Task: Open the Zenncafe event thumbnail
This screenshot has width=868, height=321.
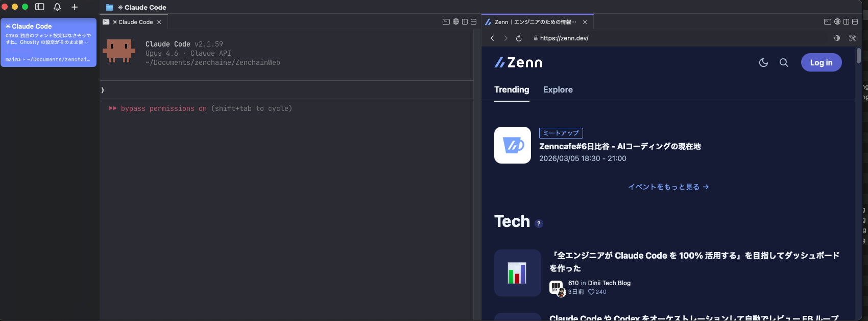Action: point(513,145)
